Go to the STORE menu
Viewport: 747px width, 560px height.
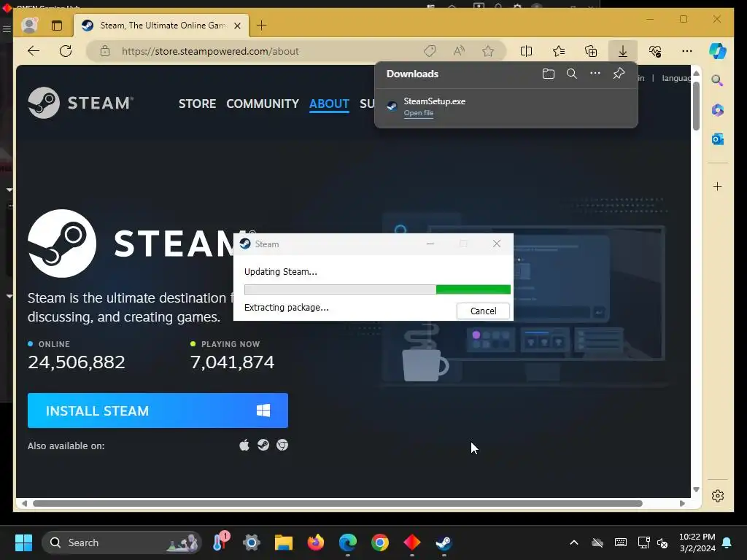[x=197, y=104]
